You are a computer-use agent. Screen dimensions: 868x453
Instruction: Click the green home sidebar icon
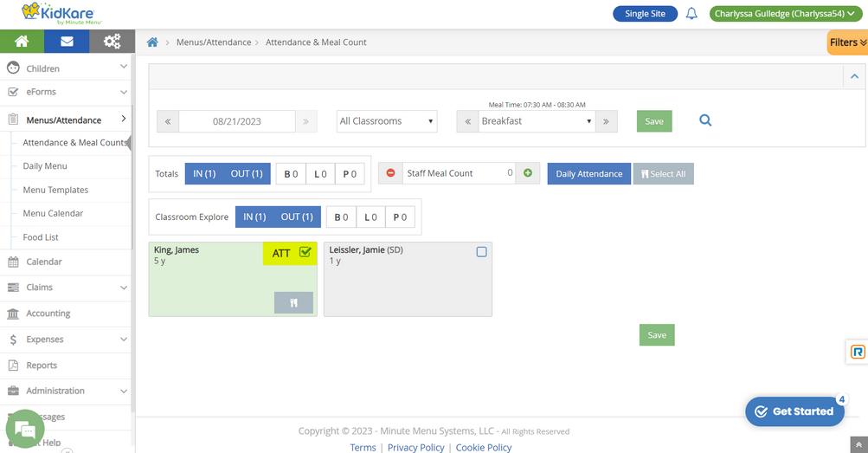pyautogui.click(x=23, y=42)
